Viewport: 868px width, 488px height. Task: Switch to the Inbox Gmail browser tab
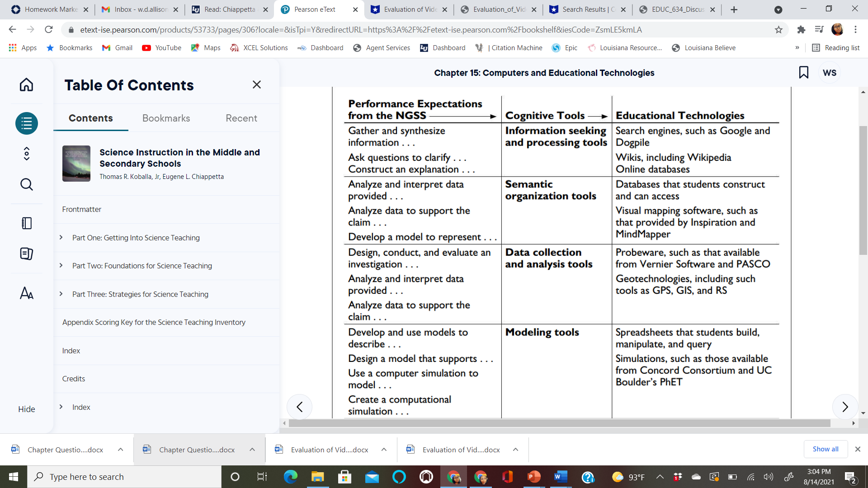pos(140,9)
